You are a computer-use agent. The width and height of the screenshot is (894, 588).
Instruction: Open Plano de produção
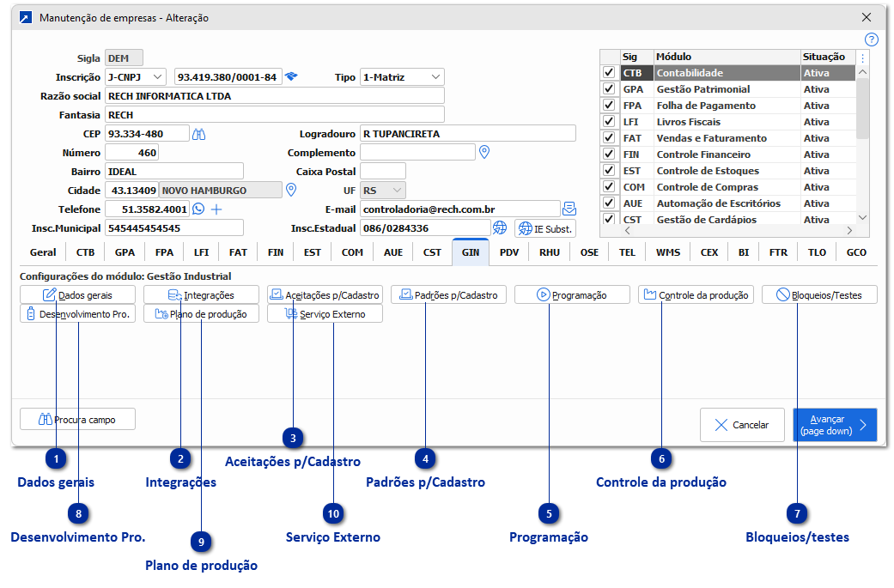[201, 314]
